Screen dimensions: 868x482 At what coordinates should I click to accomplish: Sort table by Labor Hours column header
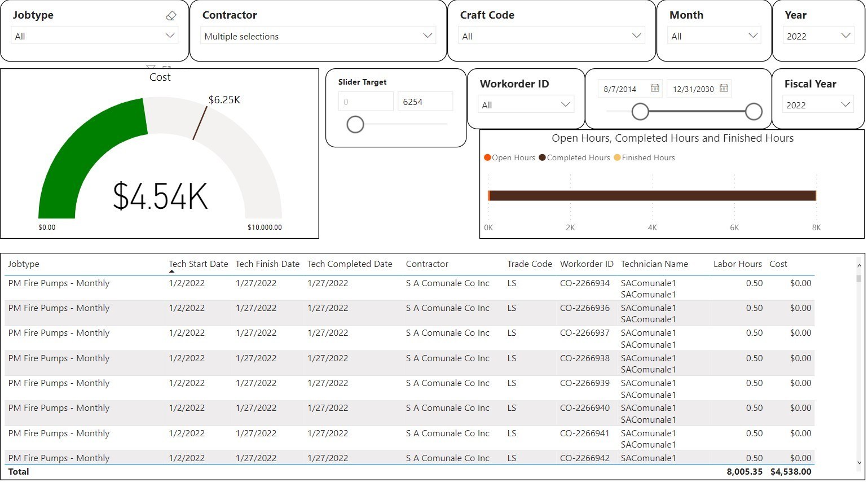[x=737, y=264]
